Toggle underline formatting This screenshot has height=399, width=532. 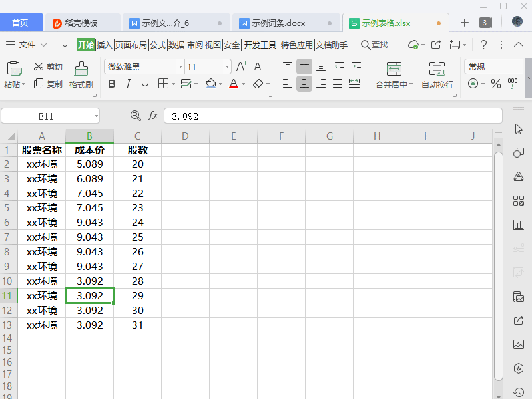click(x=144, y=84)
